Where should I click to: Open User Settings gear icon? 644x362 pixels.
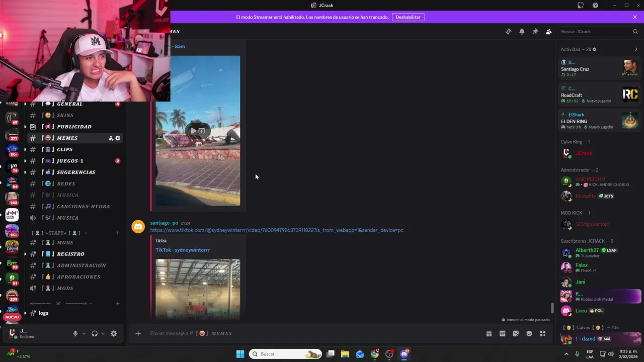114,333
